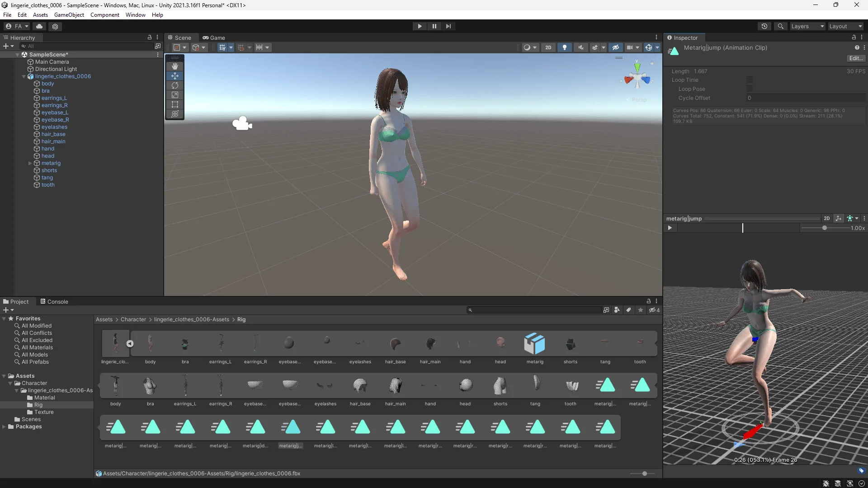Open the search tool in the main toolbar
Viewport: 868px width, 488px height.
click(781, 26)
